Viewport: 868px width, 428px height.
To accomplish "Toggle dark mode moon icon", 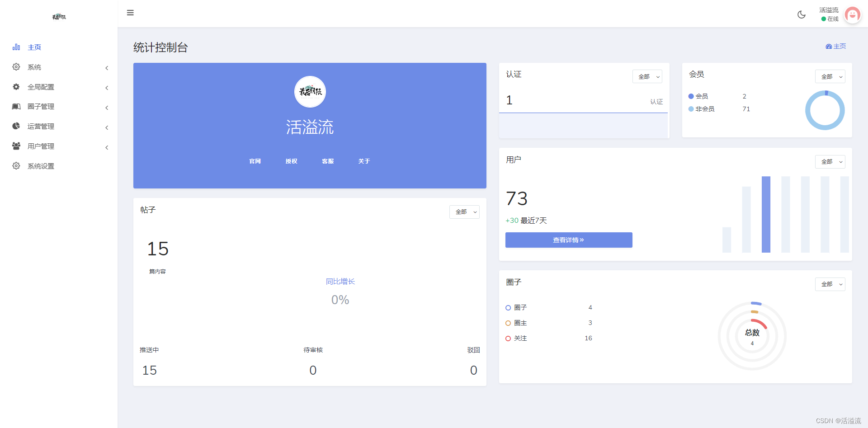I will (802, 14).
